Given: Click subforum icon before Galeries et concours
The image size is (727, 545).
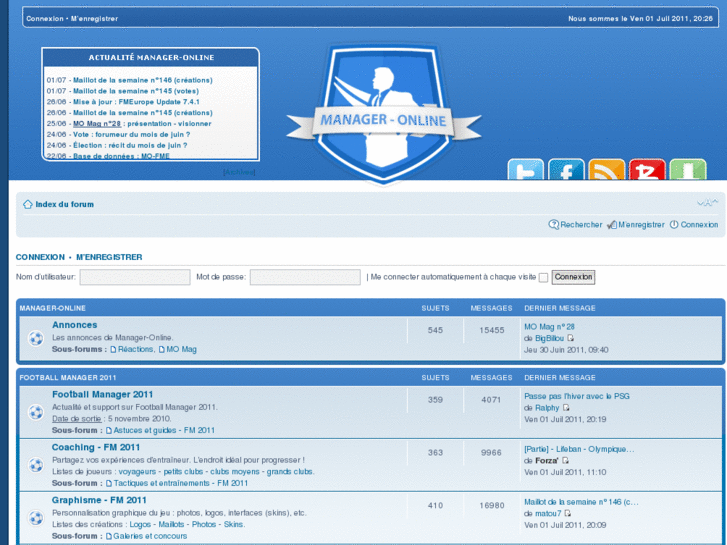Looking at the screenshot, I should coord(109,536).
